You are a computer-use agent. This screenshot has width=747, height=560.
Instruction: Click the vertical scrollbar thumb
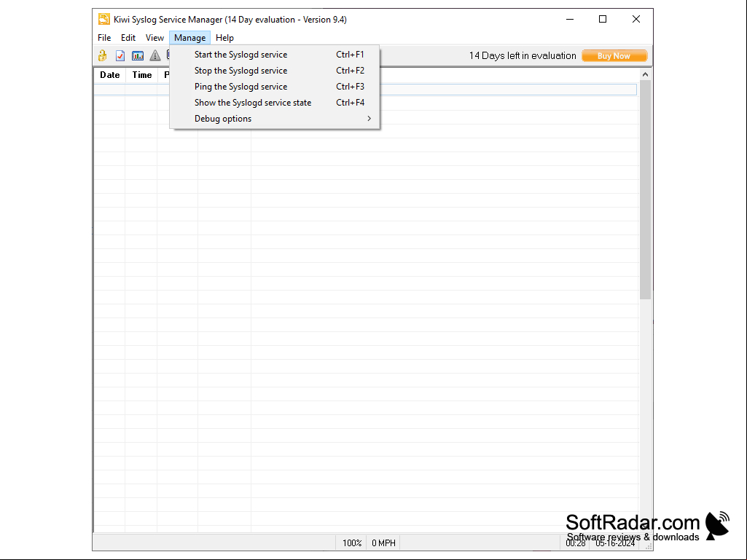[645, 189]
